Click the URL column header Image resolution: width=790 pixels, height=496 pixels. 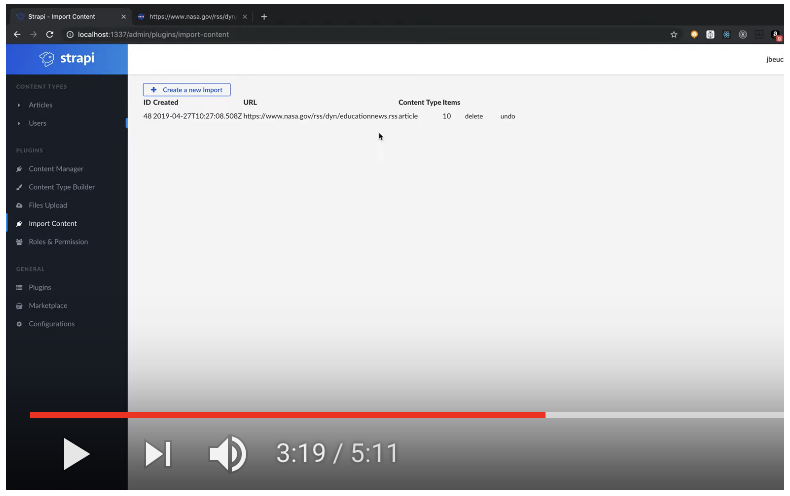tap(250, 102)
